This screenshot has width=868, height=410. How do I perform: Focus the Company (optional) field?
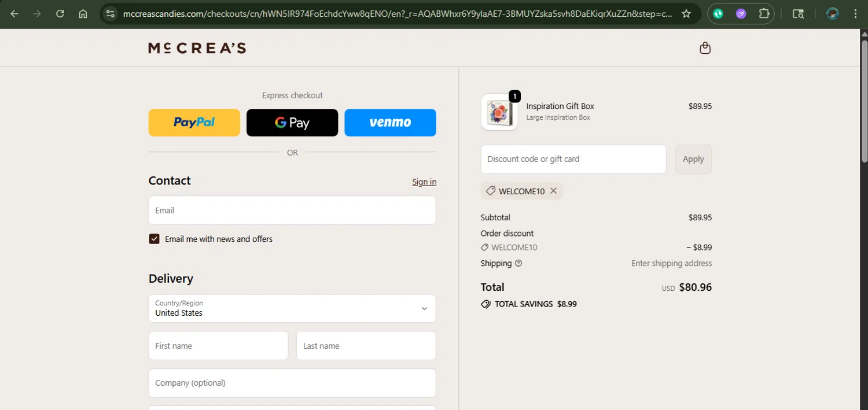point(292,383)
